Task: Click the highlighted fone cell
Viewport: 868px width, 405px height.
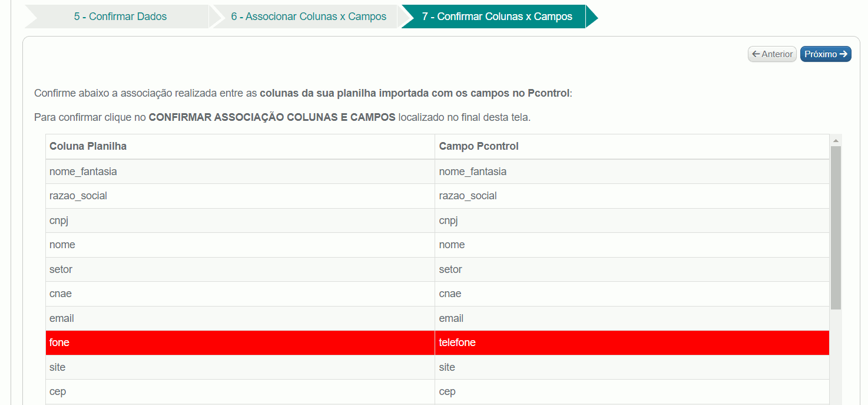Action: pos(240,343)
